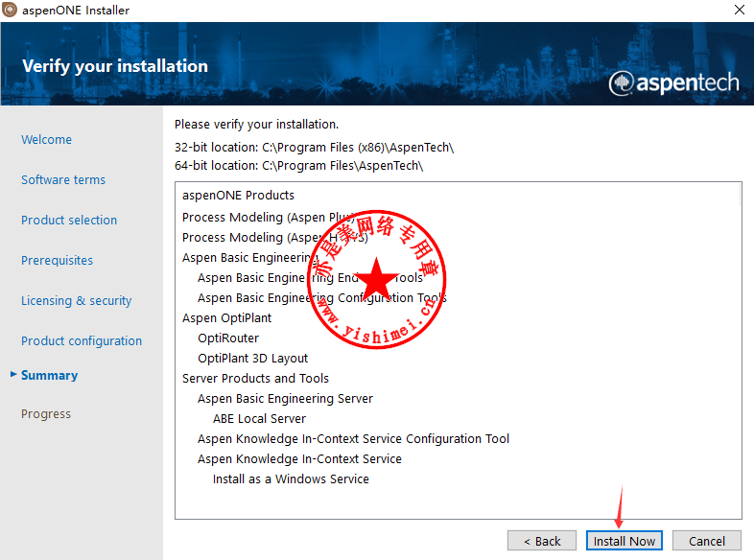Screen dimensions: 754x560
Task: Cancel the aspenONE installation
Action: click(706, 541)
